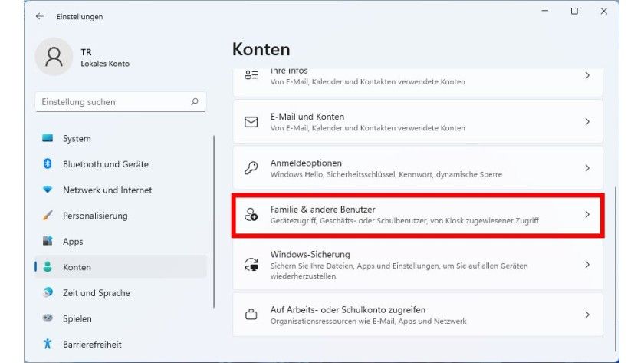Open the Windows-Sicherung entry
Screen dimensions: 644x363
(x=418, y=265)
